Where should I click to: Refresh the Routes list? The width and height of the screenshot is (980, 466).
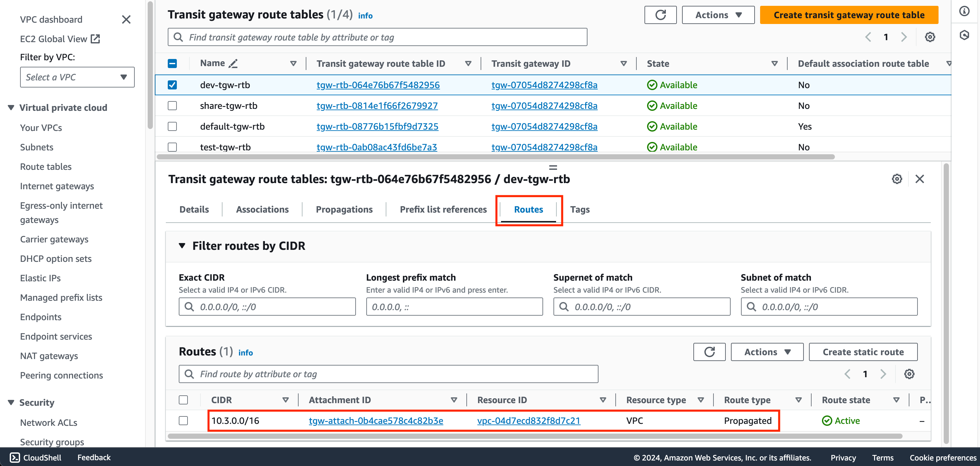709,352
